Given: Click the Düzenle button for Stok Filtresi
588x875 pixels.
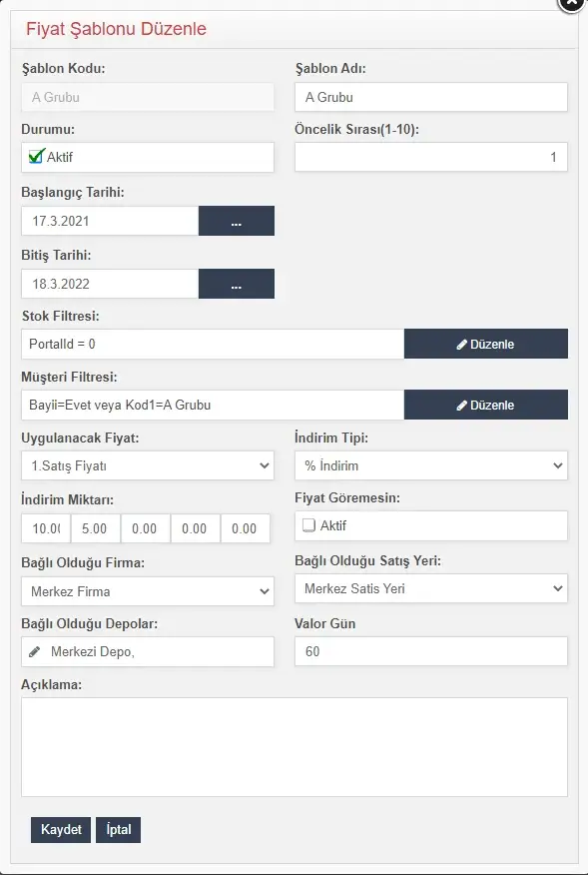Looking at the screenshot, I should 486,344.
